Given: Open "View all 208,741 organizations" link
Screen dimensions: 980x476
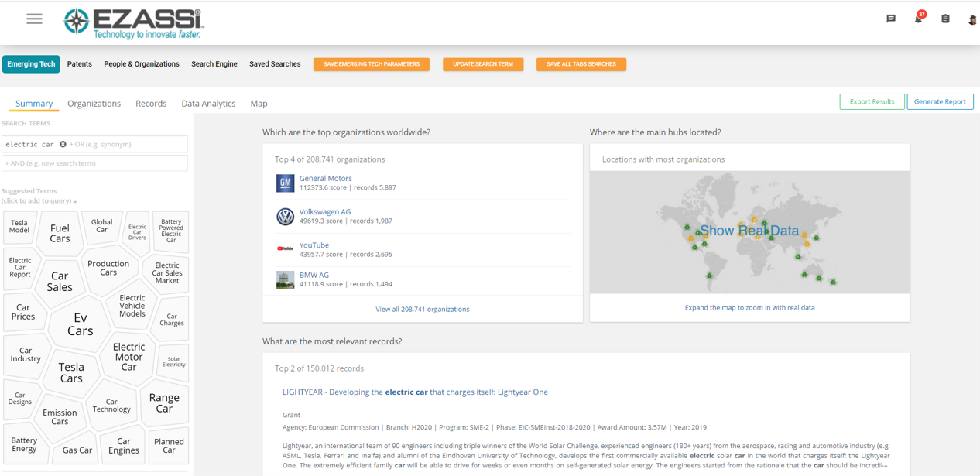Looking at the screenshot, I should click(423, 309).
